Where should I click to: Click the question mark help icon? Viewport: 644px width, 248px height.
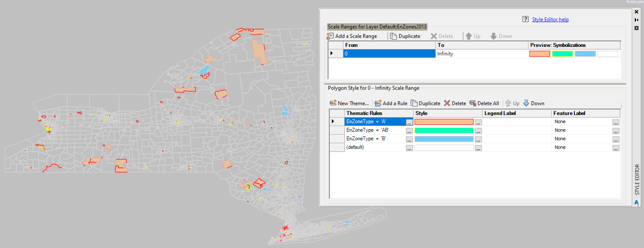tap(525, 19)
